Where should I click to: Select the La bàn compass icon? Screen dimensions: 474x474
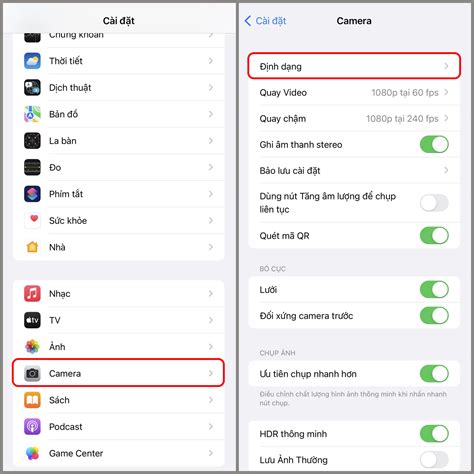[32, 141]
